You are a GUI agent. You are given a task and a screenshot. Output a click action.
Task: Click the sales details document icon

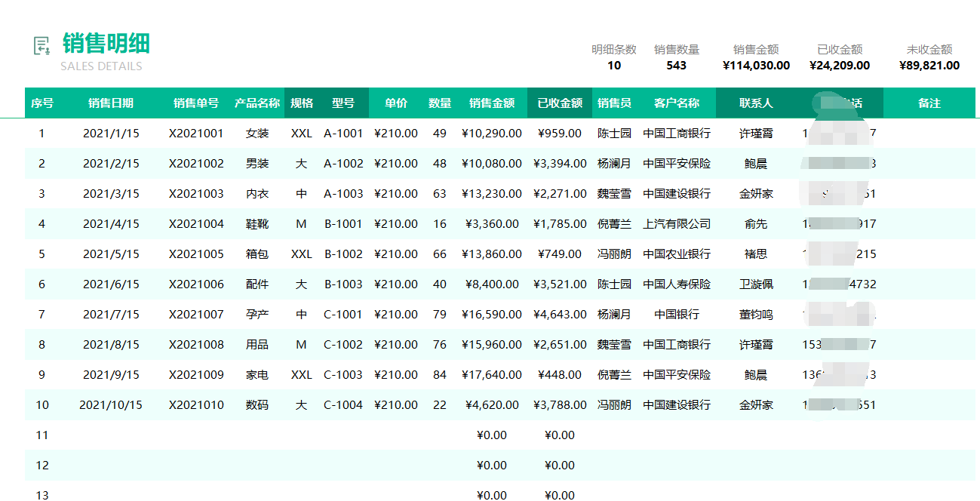pyautogui.click(x=41, y=45)
